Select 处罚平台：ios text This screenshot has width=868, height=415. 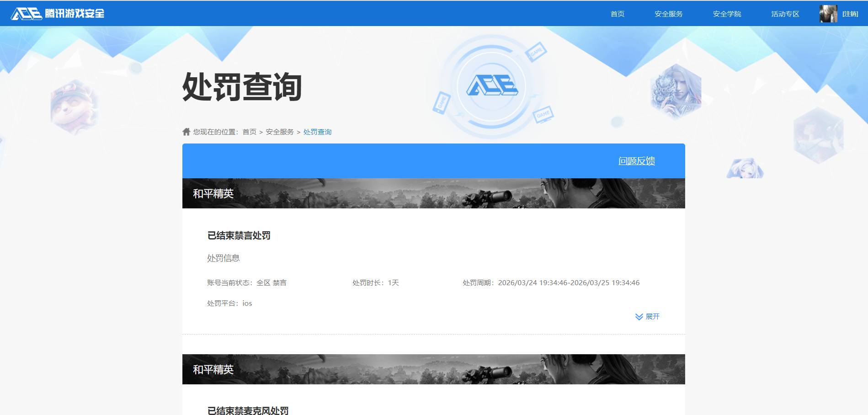pyautogui.click(x=229, y=303)
